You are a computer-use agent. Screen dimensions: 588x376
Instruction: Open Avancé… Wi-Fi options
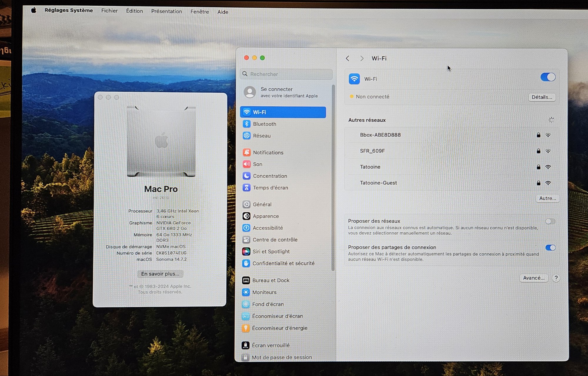534,278
